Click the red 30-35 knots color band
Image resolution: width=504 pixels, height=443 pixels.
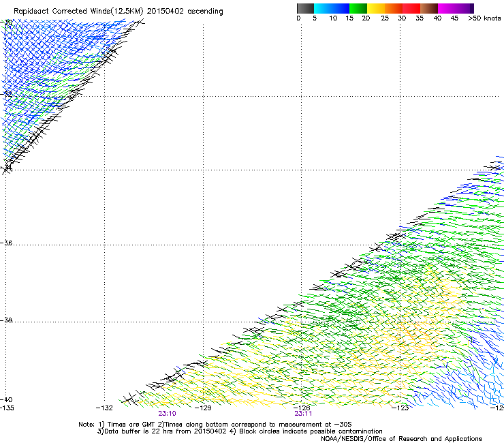(411, 8)
